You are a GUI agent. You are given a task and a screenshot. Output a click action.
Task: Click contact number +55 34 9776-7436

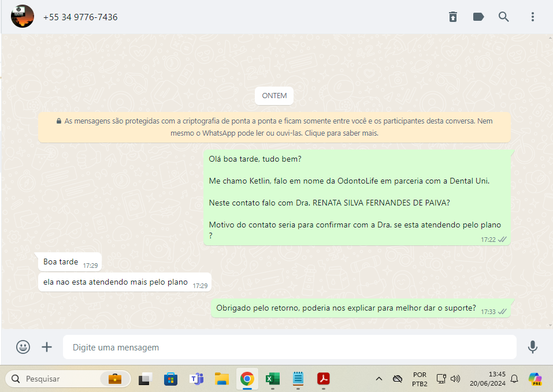click(x=80, y=17)
